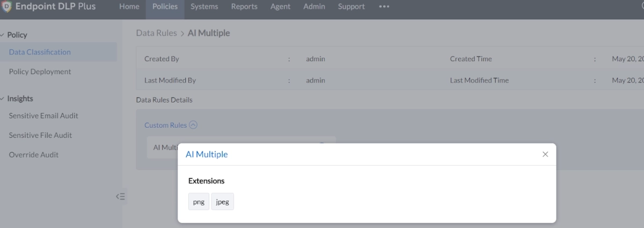Collapse the left sidebar panel
The image size is (644, 228).
(x=121, y=196)
